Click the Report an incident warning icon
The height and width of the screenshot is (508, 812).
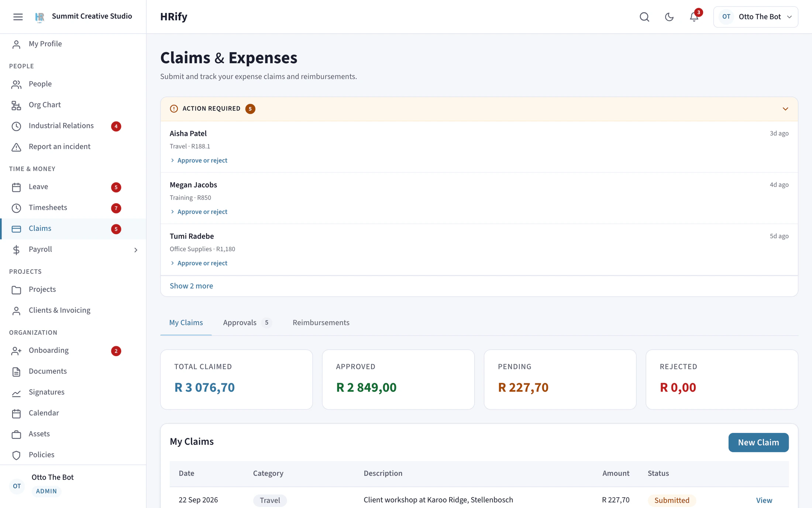16,147
